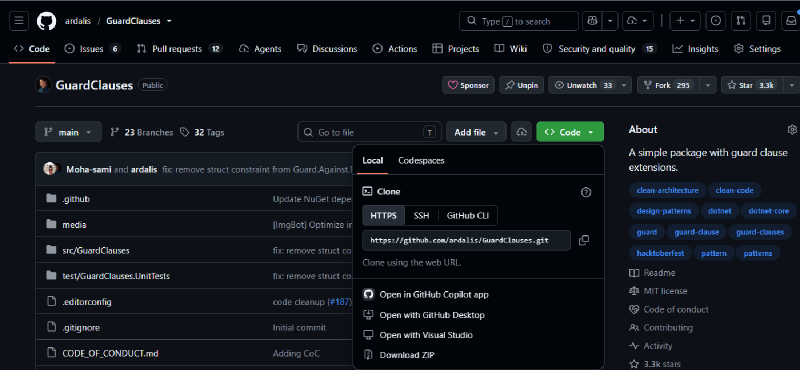The height and width of the screenshot is (370, 800).
Task: Copy the clone URL to clipboard
Action: [584, 240]
